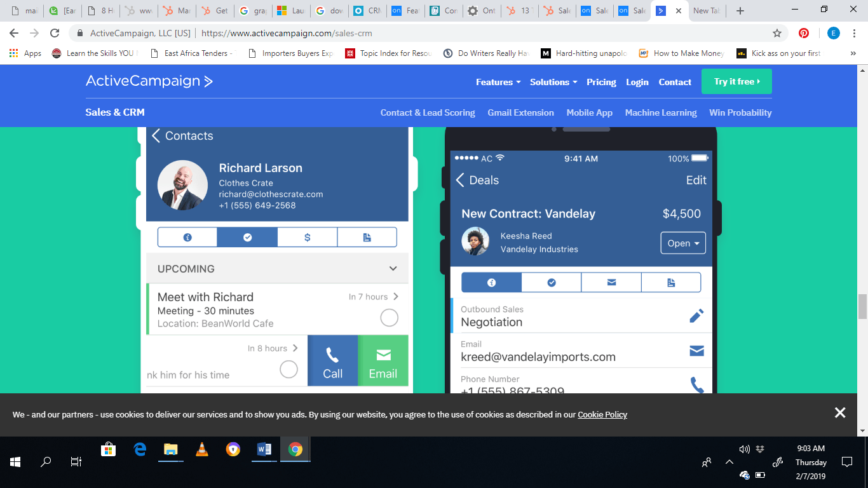Select envelope tab in Vandelay deal
Screen dimensions: 868x488
coord(611,282)
